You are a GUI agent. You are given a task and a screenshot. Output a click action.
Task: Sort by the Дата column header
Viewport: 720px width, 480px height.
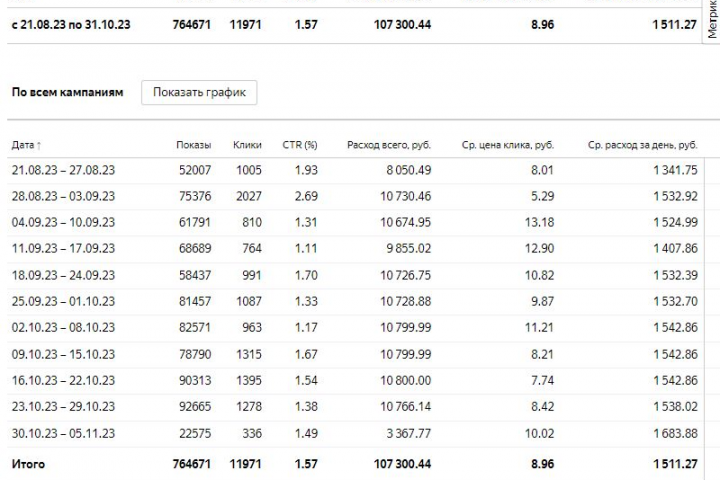point(26,145)
